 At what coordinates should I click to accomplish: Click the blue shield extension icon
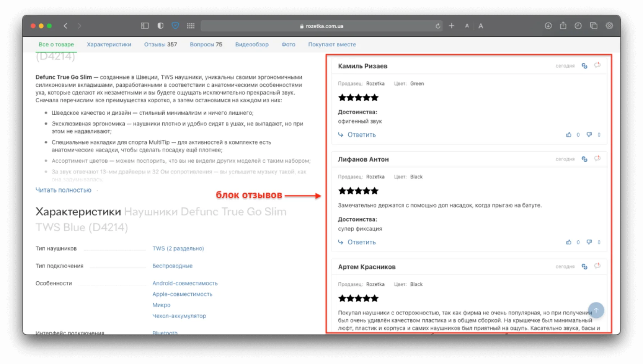pyautogui.click(x=175, y=26)
